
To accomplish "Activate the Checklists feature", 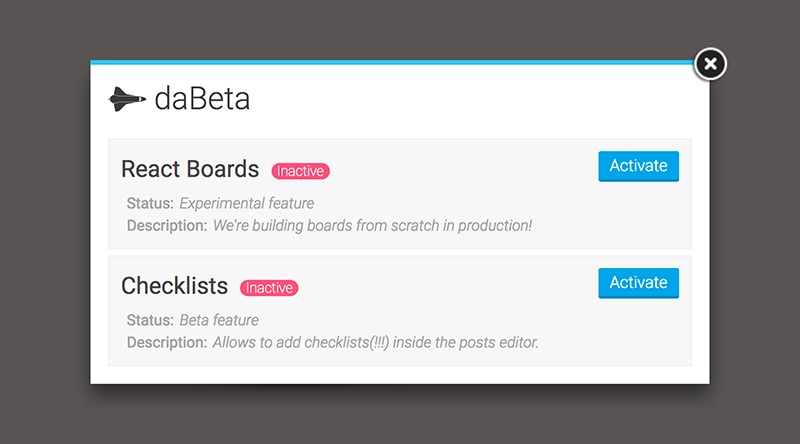I will (638, 283).
